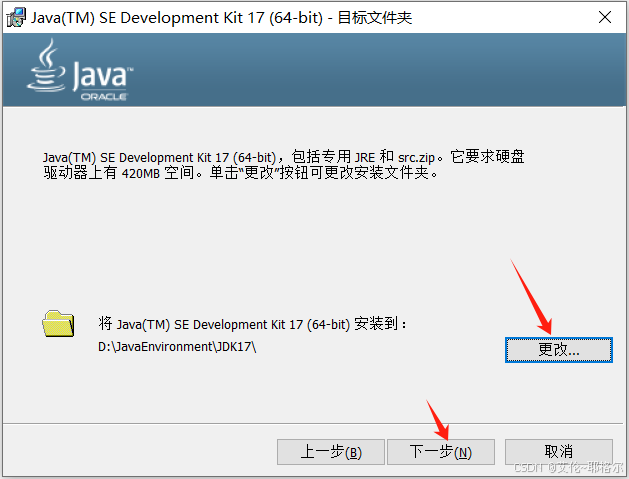Click the window title text 目标文件夹
Viewport: 629px width, 479px height.
(375, 18)
